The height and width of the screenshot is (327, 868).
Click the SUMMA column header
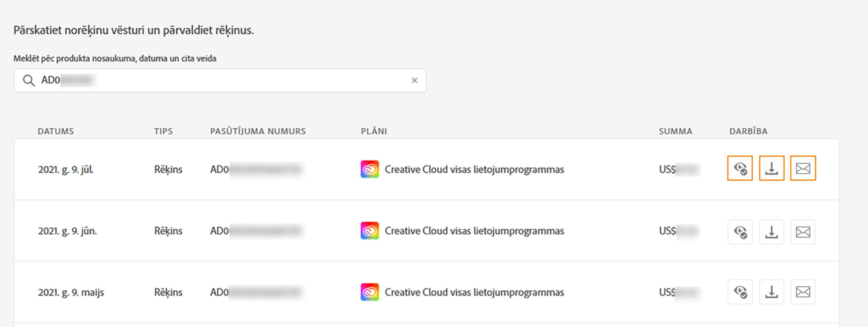click(x=675, y=131)
